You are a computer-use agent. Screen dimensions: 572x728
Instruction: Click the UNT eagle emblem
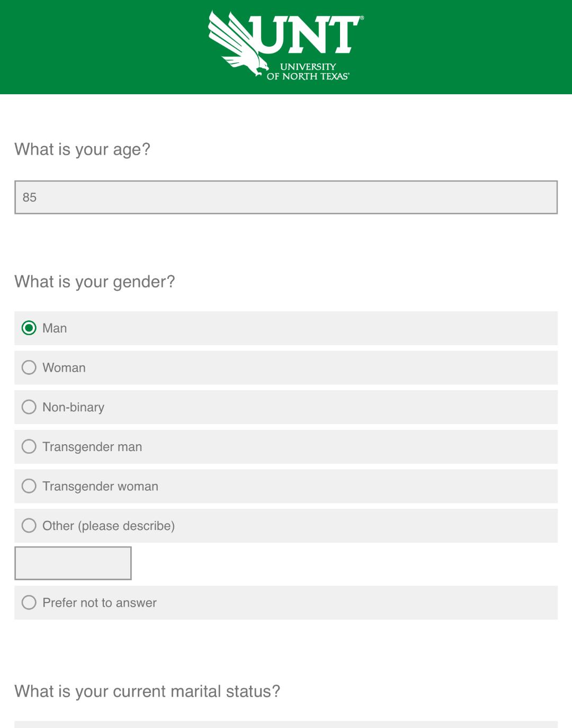pyautogui.click(x=239, y=44)
